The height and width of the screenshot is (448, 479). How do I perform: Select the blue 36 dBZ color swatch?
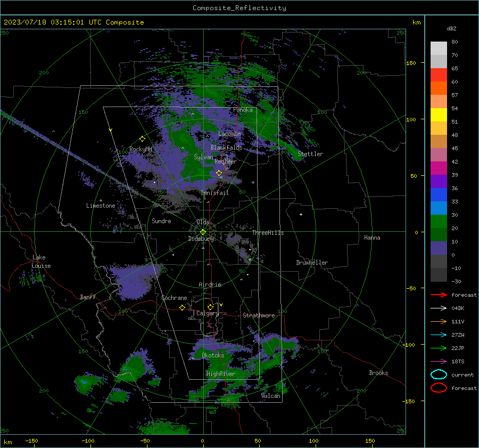[x=439, y=194]
